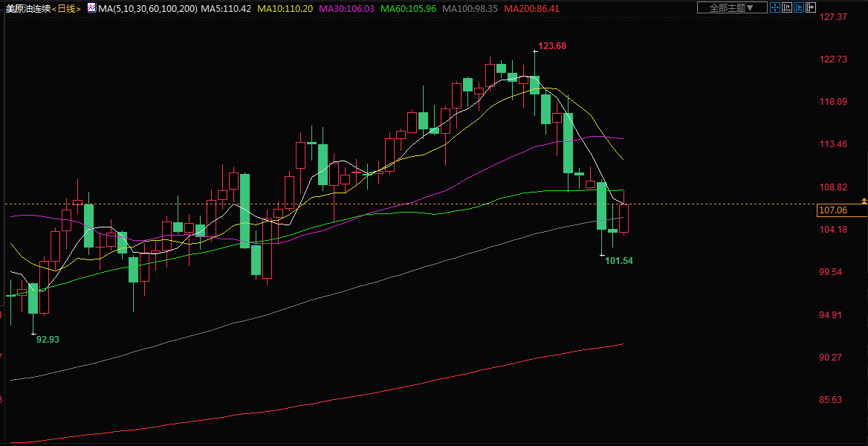Toggle the blue crosshair cursor icon

click(x=774, y=7)
